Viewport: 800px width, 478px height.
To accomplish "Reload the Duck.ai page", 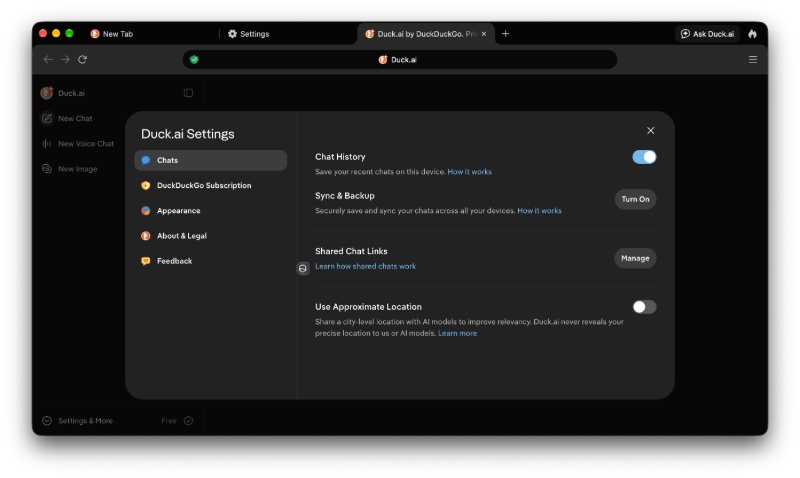I will pyautogui.click(x=82, y=60).
